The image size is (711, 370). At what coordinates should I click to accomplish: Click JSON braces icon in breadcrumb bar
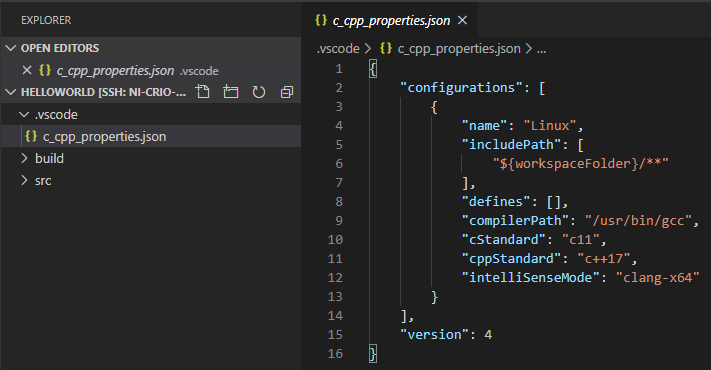click(x=386, y=48)
